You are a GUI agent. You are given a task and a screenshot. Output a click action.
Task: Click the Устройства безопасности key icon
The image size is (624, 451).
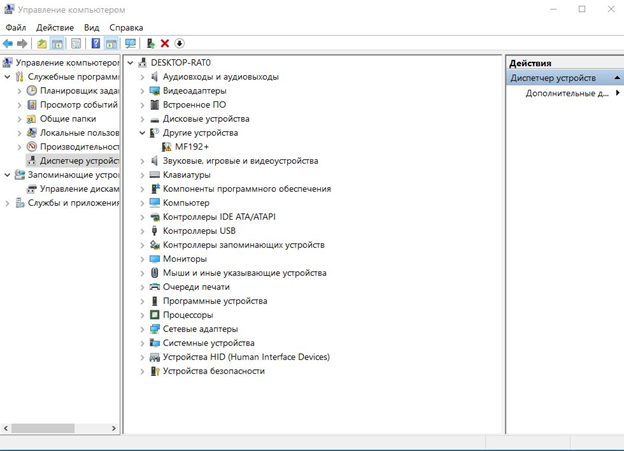(154, 371)
